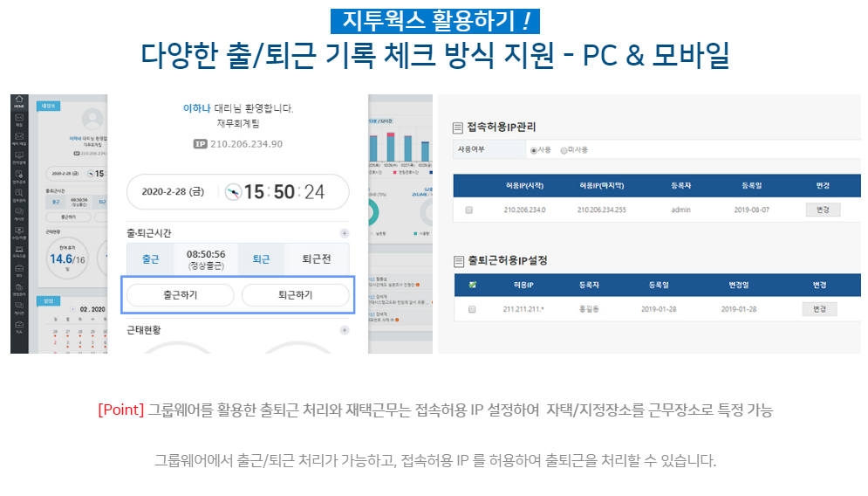Click the teal donut chart

click(x=372, y=211)
